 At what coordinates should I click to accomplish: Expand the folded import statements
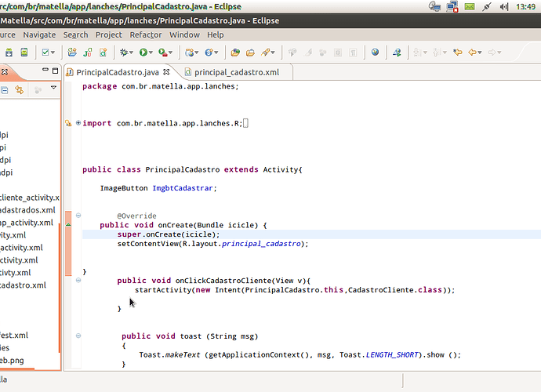(x=78, y=123)
